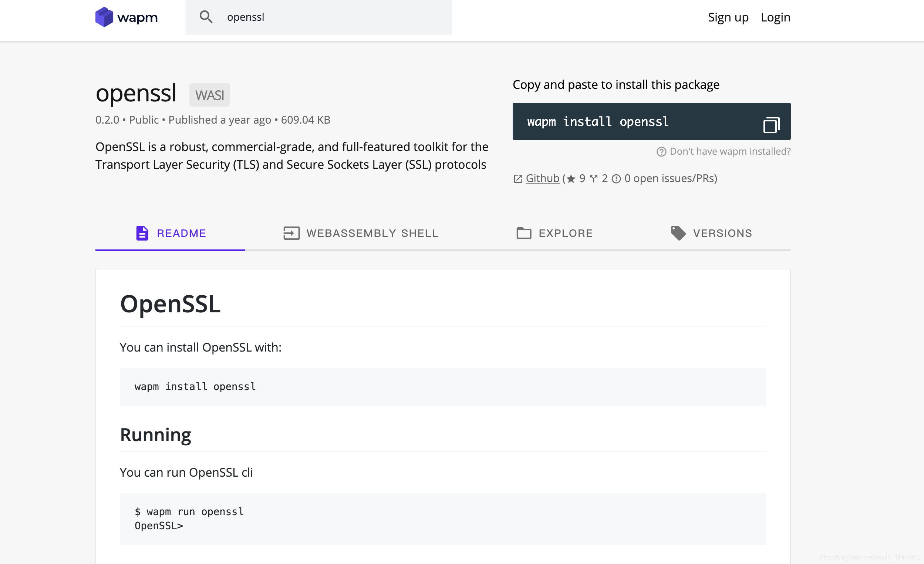The height and width of the screenshot is (564, 924).
Task: Click "Don't have wapm installed?" link
Action: 730,151
